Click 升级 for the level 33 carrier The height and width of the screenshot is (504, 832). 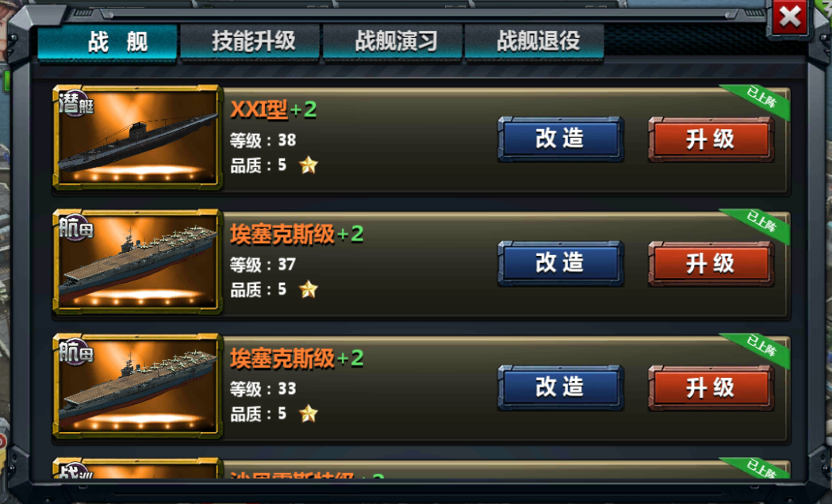711,388
